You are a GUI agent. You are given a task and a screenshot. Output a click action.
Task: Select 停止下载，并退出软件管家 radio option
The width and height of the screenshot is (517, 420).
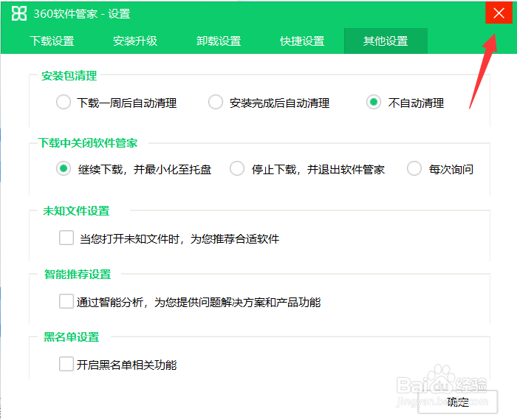(237, 169)
